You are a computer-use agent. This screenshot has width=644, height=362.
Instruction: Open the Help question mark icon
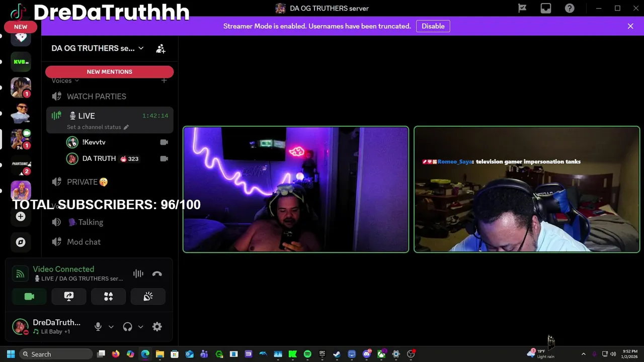point(570,8)
